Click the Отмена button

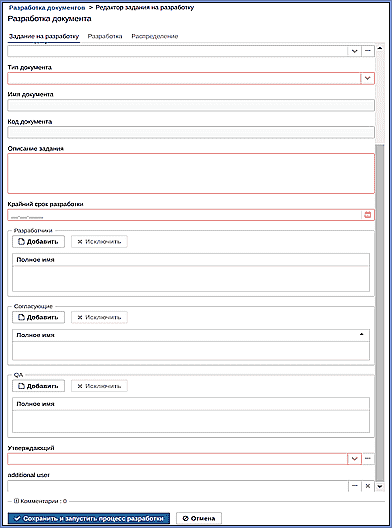(x=199, y=519)
